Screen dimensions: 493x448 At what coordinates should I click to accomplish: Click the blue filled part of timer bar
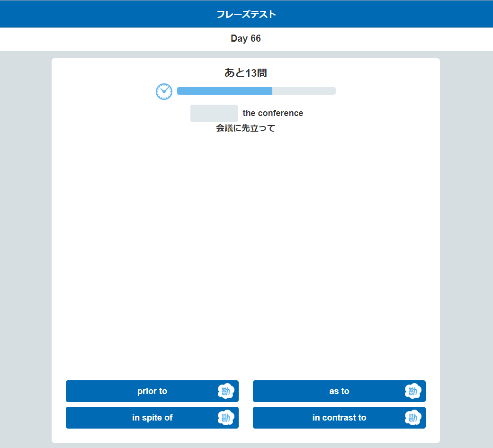tap(224, 91)
